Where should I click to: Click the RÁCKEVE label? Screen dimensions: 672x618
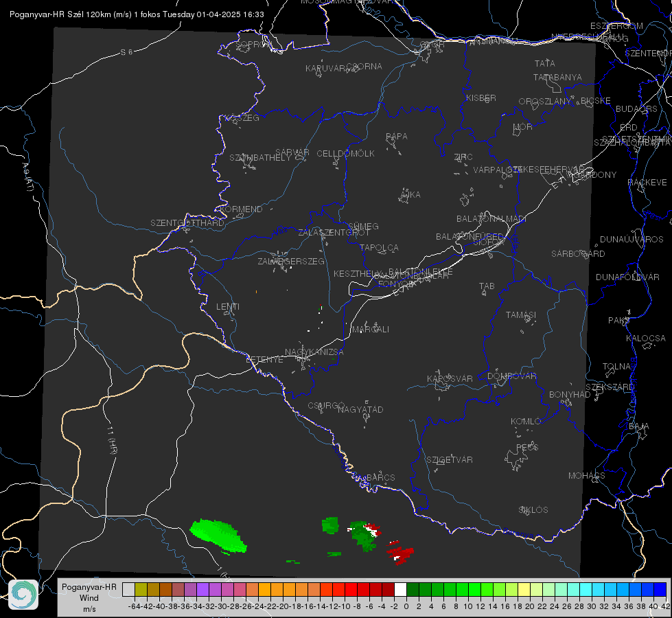click(x=647, y=183)
